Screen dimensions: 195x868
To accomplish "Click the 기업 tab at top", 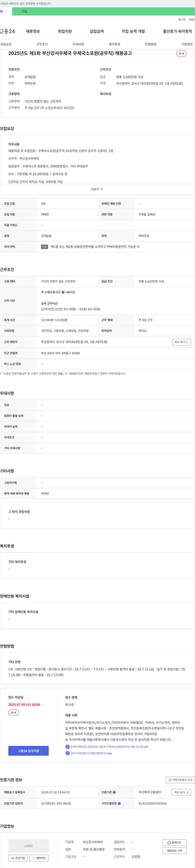I will point(24,11).
